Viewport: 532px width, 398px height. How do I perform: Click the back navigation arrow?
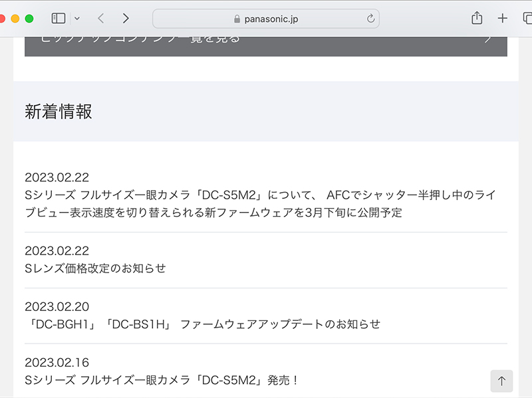tap(100, 19)
